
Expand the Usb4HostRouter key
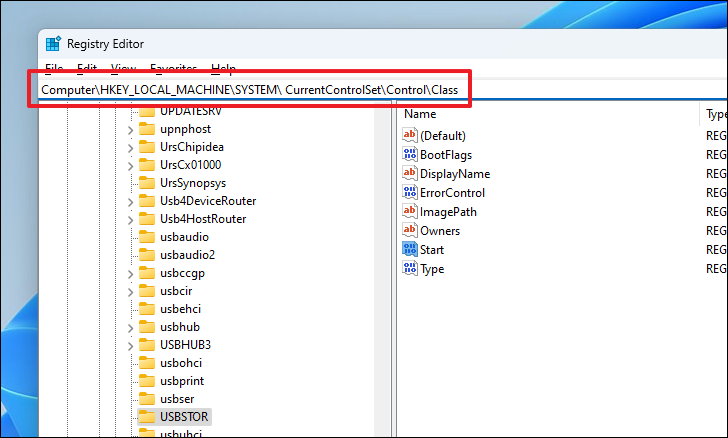[130, 221]
